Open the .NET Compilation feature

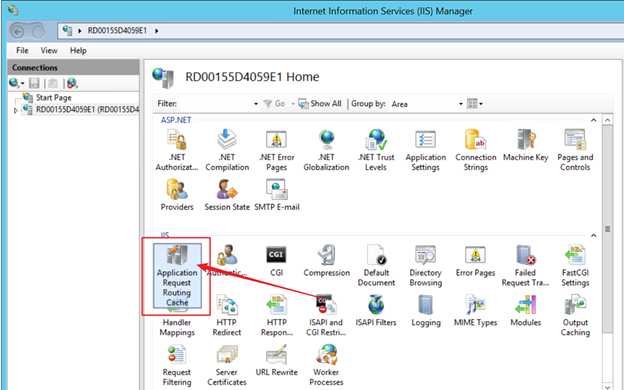click(x=227, y=150)
